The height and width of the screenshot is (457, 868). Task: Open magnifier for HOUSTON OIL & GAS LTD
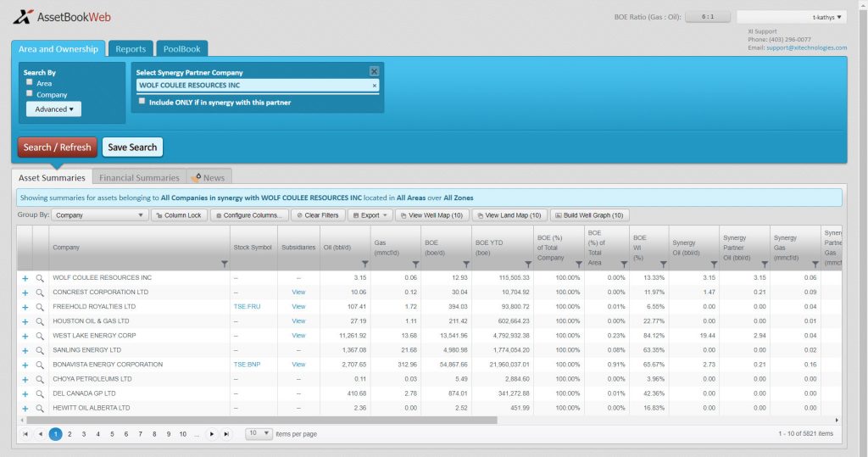[40, 321]
